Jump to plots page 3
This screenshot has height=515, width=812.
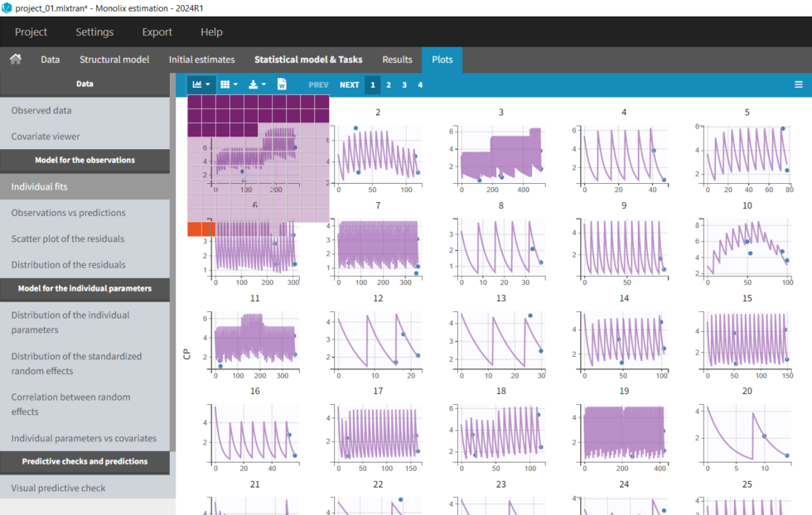[404, 84]
